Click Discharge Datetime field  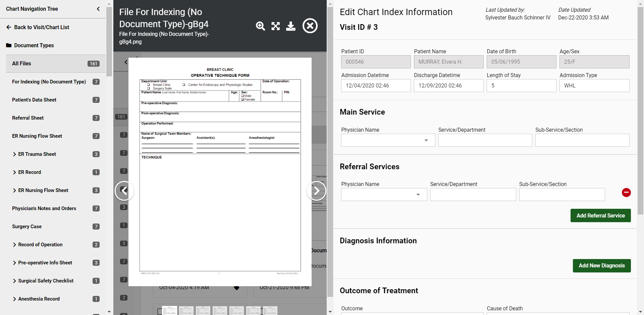point(448,86)
